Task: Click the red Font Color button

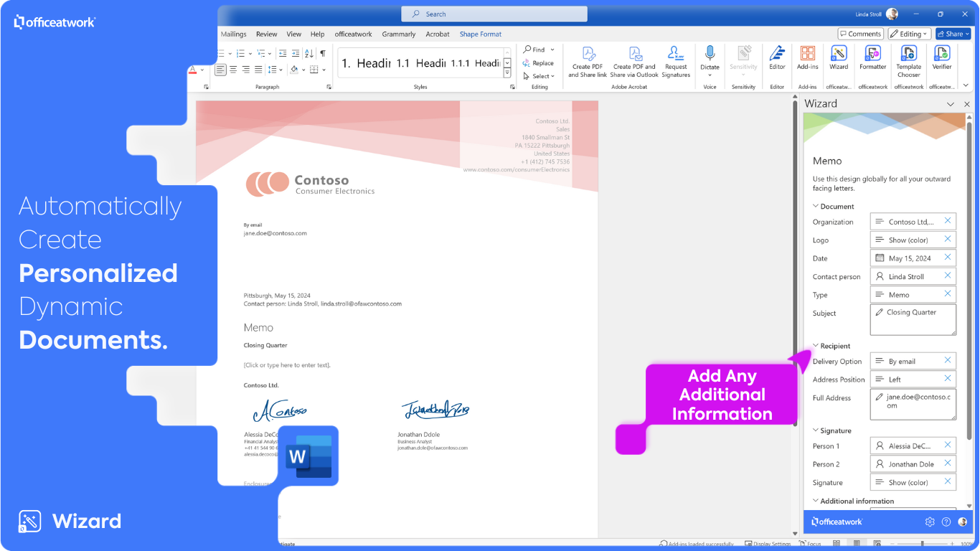Action: 192,70
